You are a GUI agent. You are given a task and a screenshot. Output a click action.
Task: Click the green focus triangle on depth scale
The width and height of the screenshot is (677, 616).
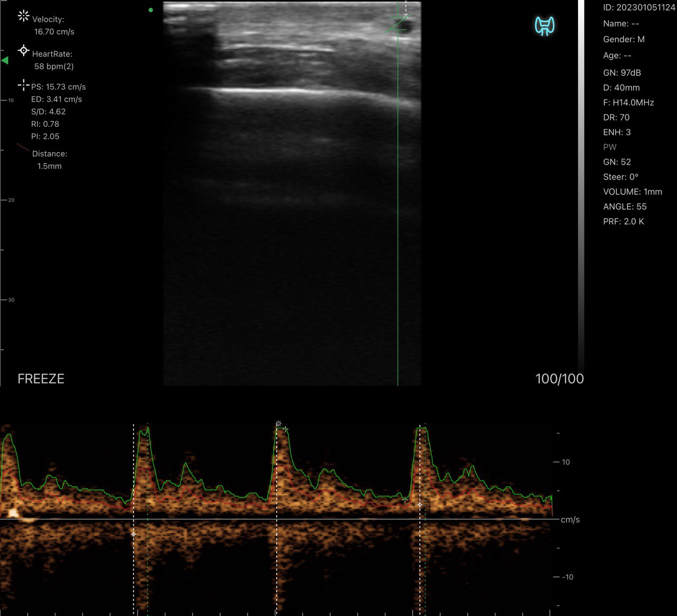pyautogui.click(x=5, y=61)
